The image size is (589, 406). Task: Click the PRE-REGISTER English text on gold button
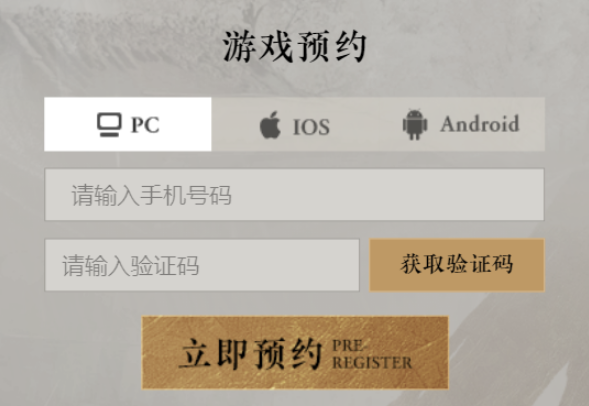pos(372,355)
